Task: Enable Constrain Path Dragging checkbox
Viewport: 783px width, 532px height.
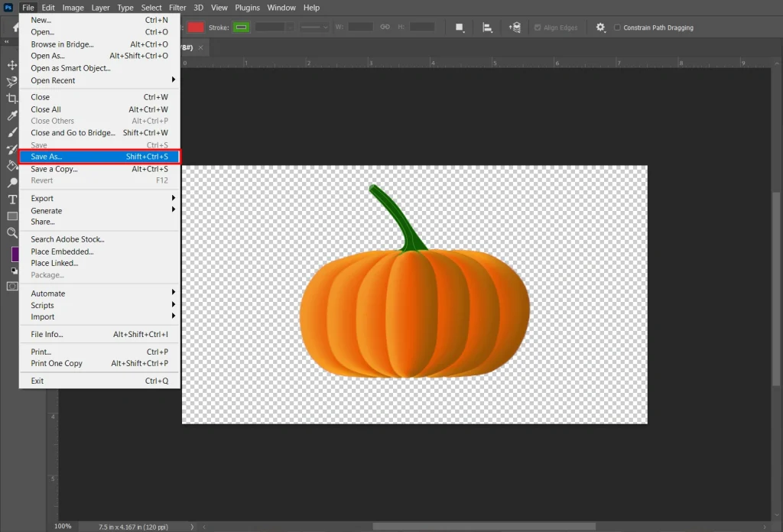Action: click(617, 28)
